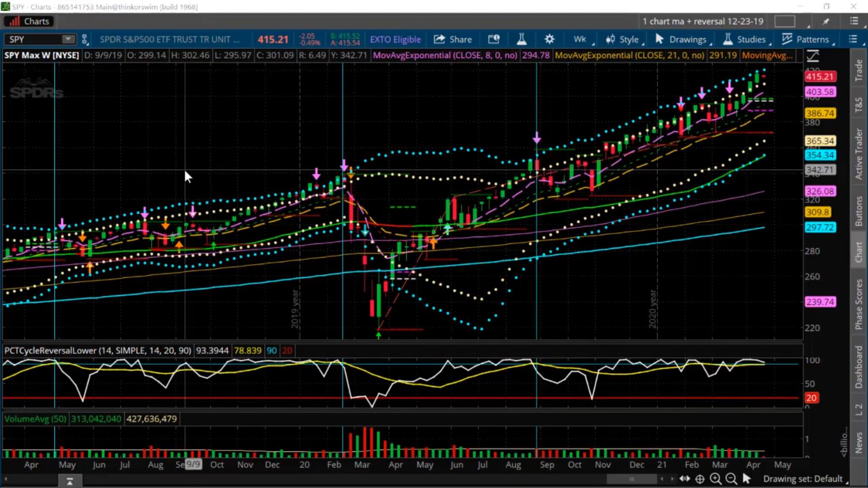Click the pin icon in top bar

[x=826, y=21]
